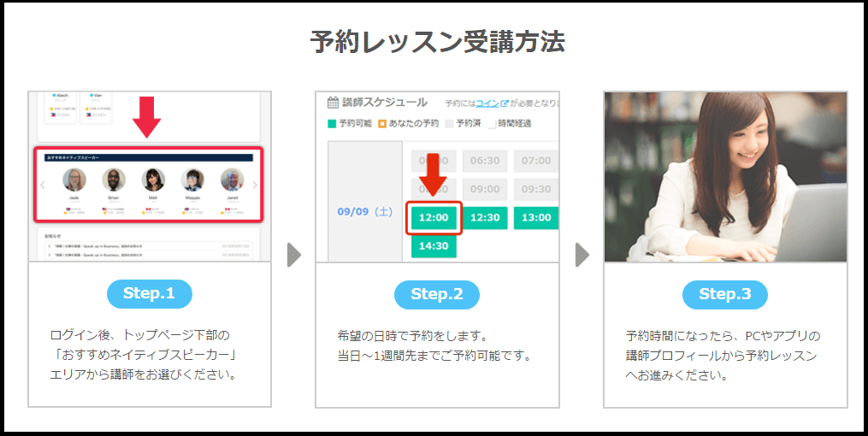Select the green 予約可能 legend square

pyautogui.click(x=332, y=123)
